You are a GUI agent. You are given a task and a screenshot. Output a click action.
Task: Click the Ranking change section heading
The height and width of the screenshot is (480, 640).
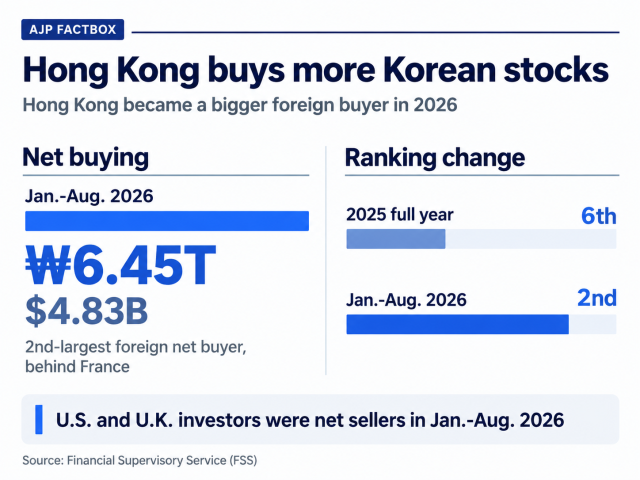(435, 158)
